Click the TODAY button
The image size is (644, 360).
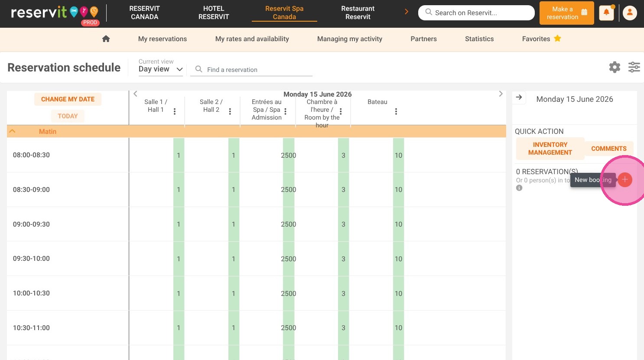(68, 116)
